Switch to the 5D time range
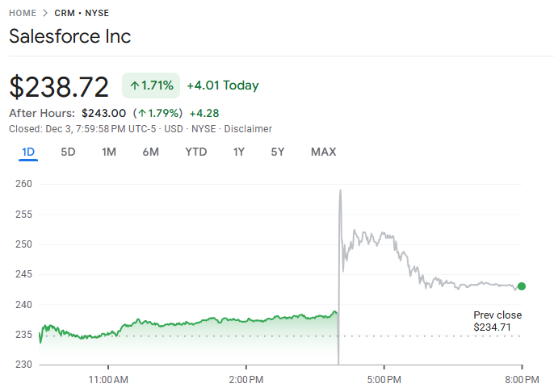Image resolution: width=554 pixels, height=392 pixels. point(69,152)
